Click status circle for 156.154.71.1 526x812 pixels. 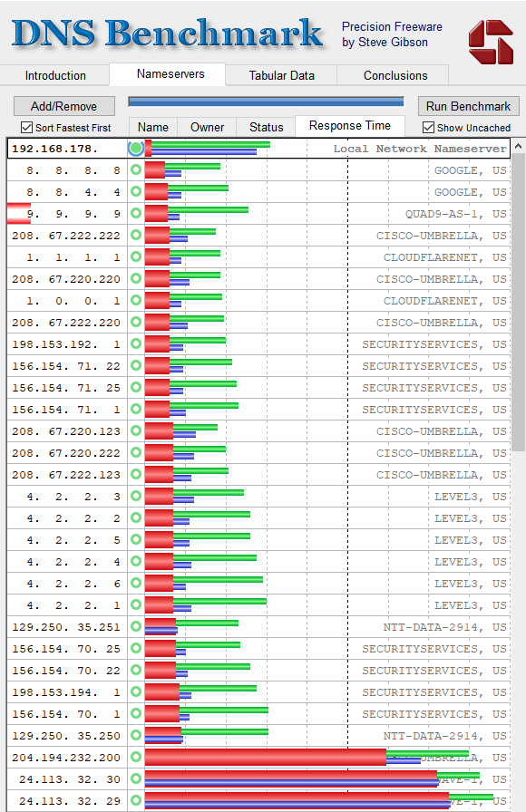(136, 409)
